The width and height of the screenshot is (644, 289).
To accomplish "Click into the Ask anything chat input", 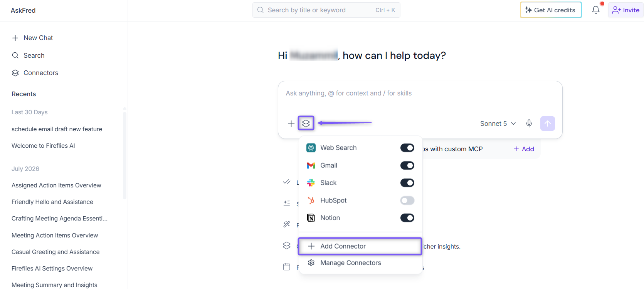I will 420,94.
